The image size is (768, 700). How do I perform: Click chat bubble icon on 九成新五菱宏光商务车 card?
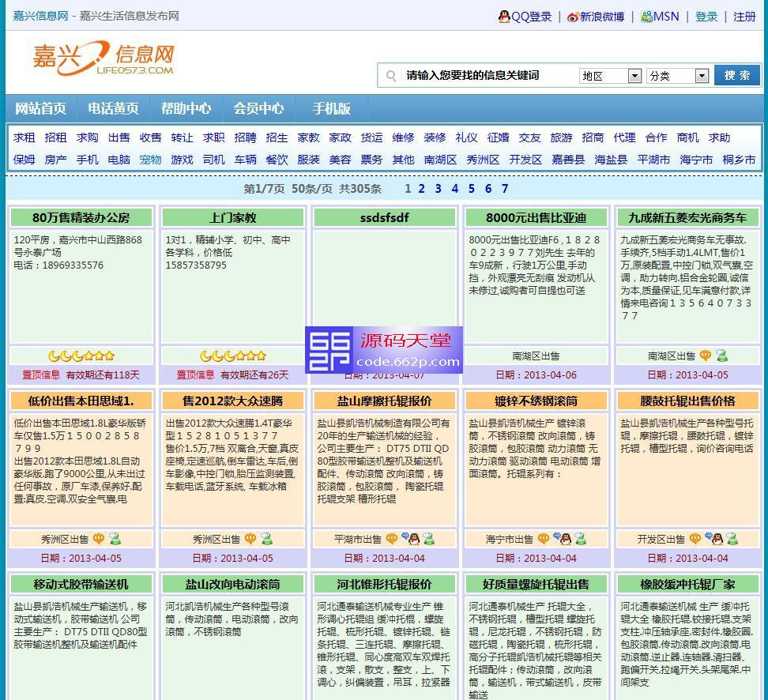pos(705,356)
